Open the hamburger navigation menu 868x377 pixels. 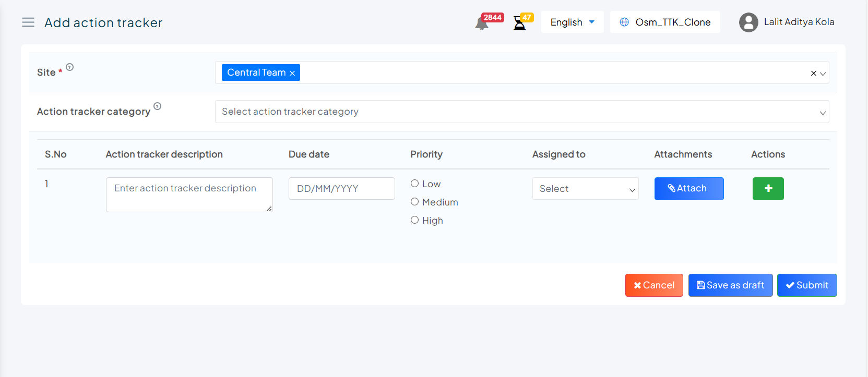(x=28, y=22)
